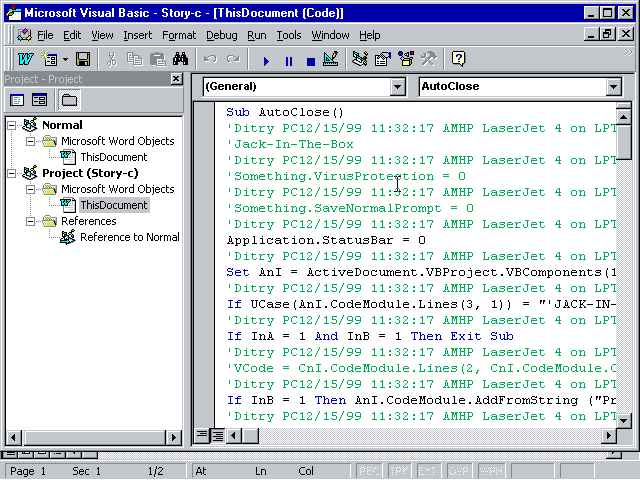Click the Full Module View button
This screenshot has height=480, width=640.
[x=218, y=436]
